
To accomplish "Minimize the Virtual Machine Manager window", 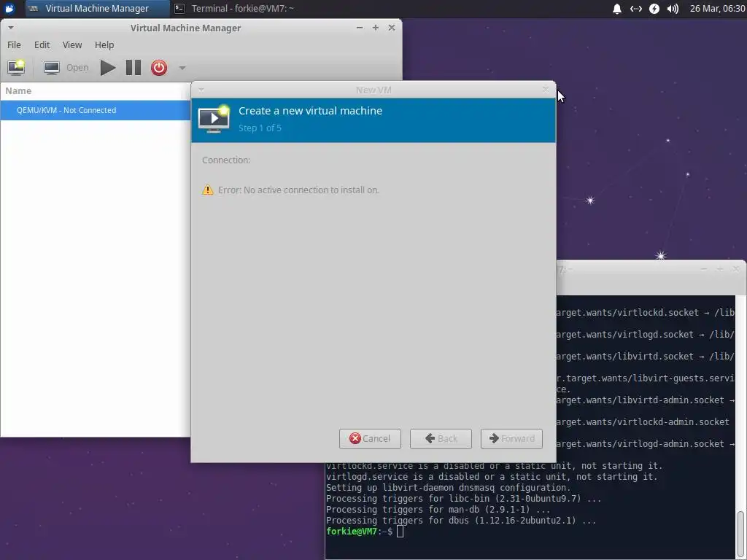I will [x=360, y=28].
